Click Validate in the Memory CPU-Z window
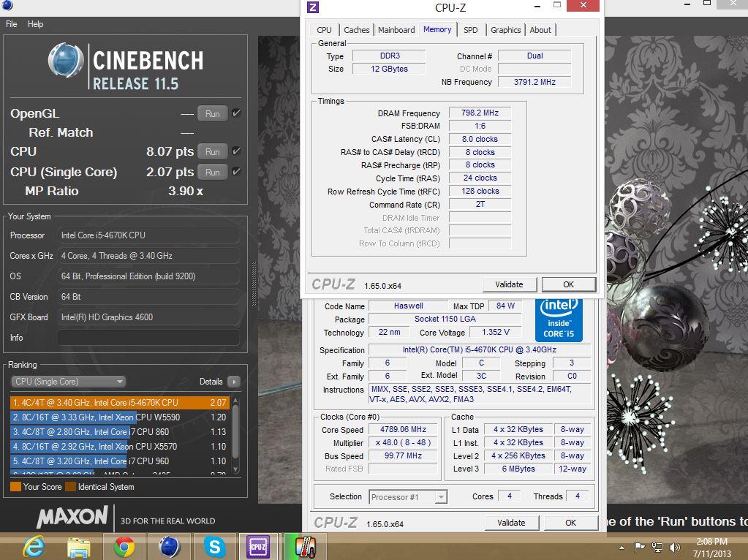This screenshot has width=748, height=560. coord(509,284)
